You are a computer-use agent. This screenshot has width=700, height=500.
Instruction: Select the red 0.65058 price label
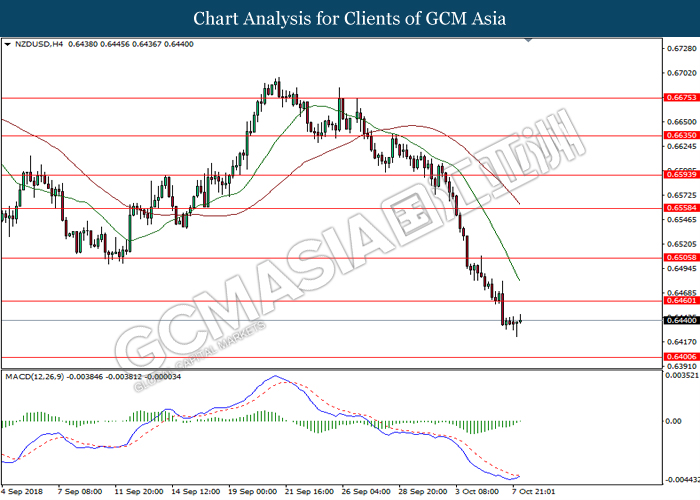681,258
